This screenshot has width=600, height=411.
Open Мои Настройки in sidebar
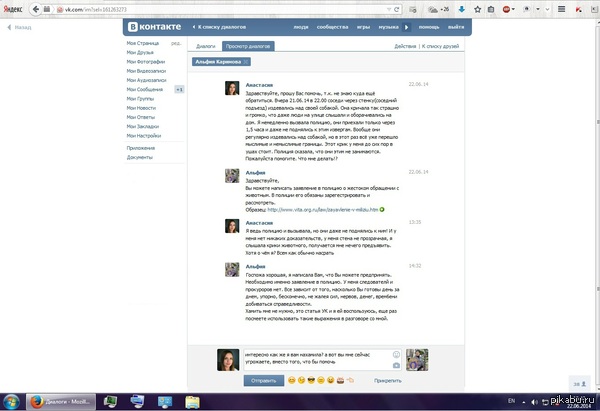point(144,135)
